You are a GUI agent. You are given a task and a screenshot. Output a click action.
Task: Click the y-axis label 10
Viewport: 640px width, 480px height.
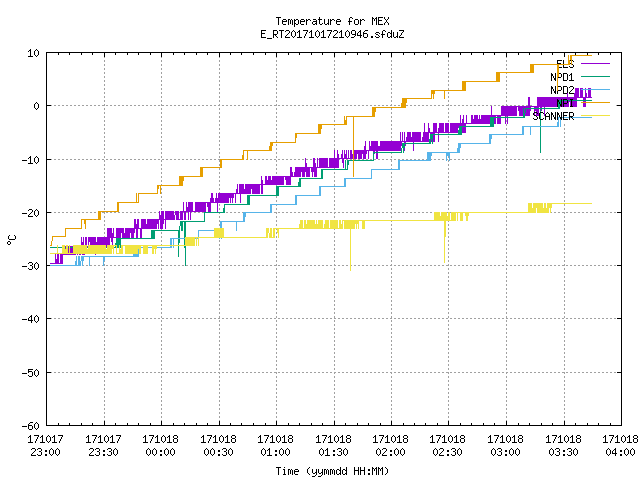pos(33,53)
